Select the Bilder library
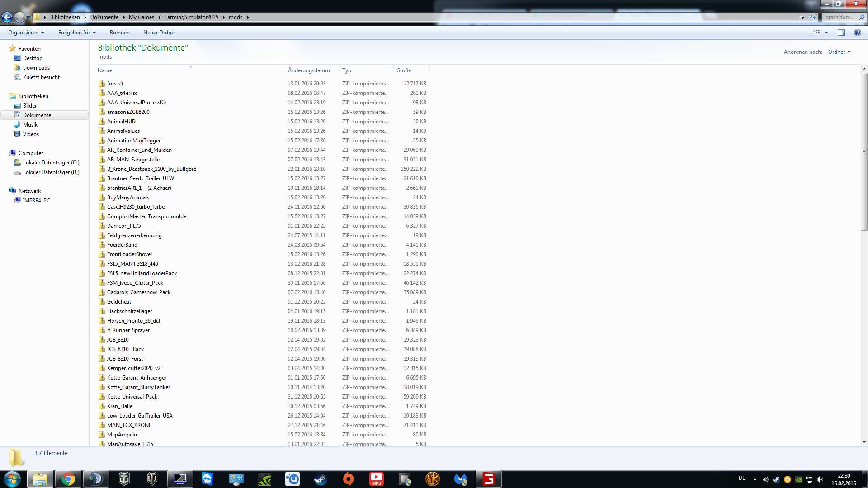The height and width of the screenshot is (488, 868). tap(30, 106)
